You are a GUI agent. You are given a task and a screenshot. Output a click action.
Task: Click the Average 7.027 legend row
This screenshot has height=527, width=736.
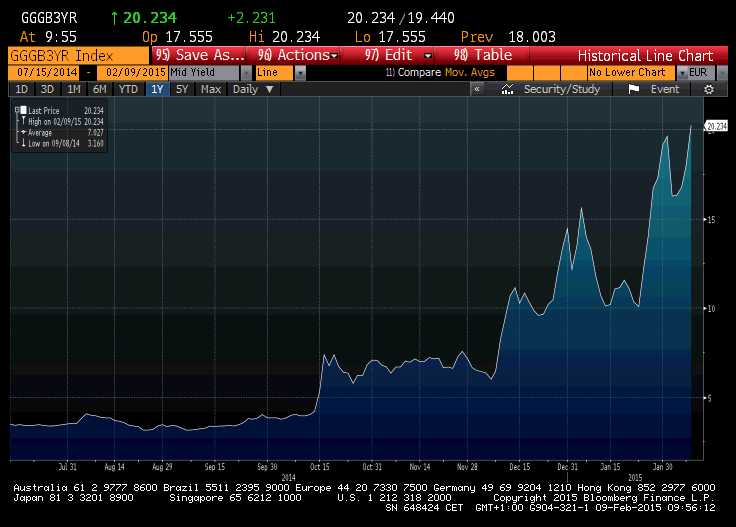point(62,133)
